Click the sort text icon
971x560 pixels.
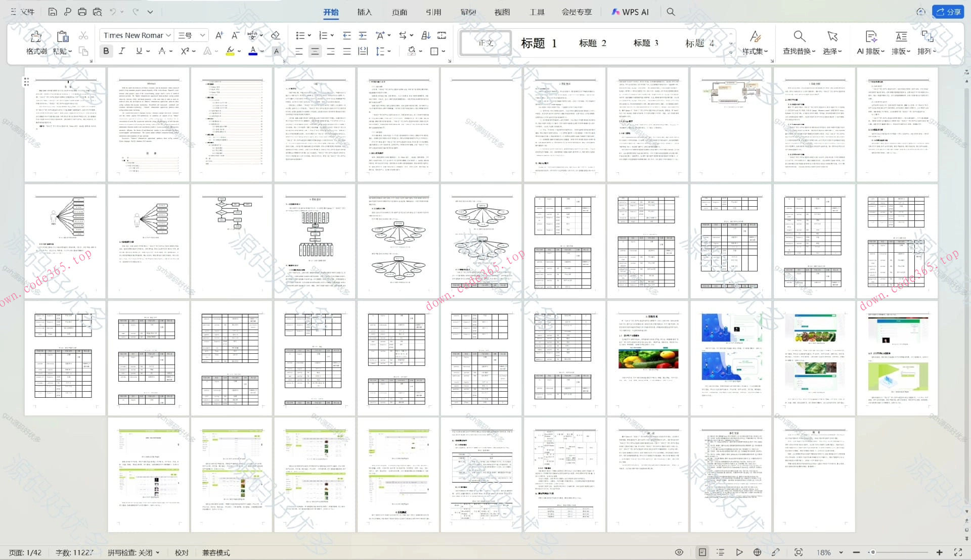coord(426,35)
